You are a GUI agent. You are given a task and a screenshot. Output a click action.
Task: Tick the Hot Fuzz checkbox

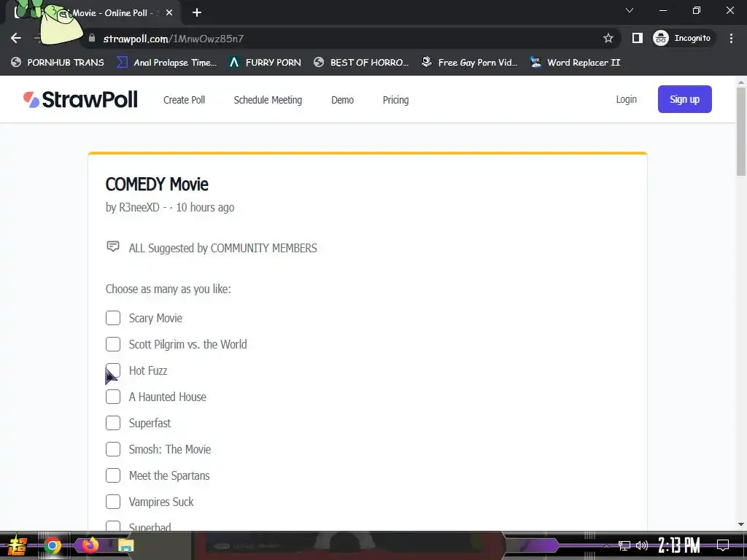(113, 370)
